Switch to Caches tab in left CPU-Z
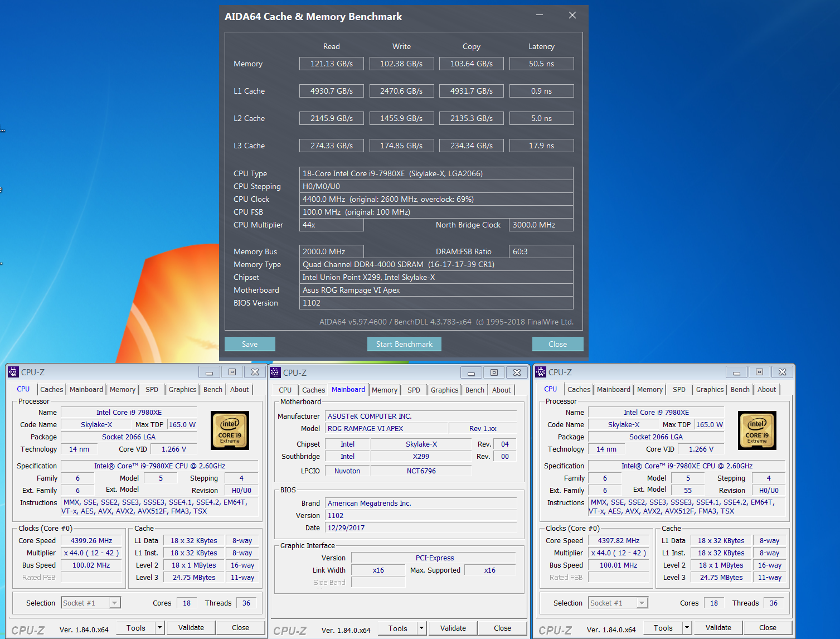840x639 pixels. (51, 390)
